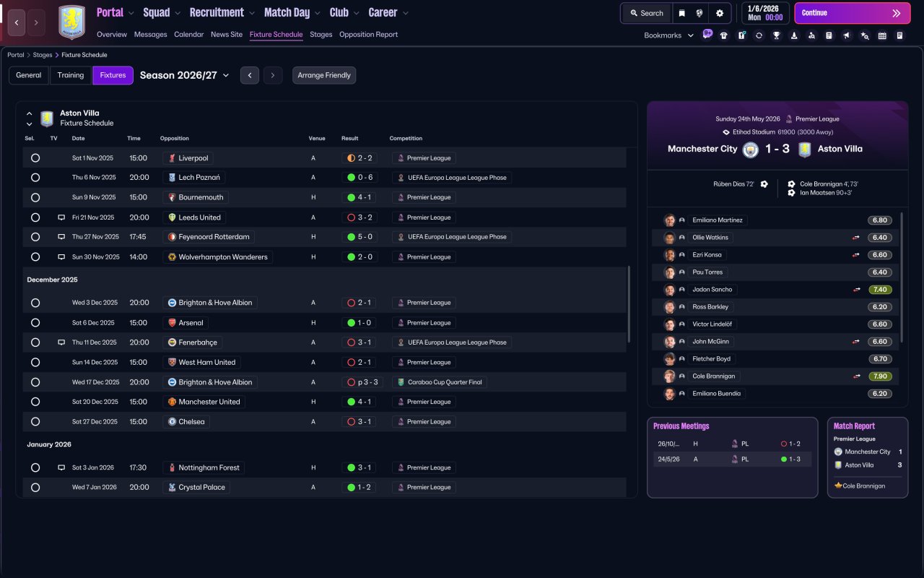Image resolution: width=924 pixels, height=578 pixels.
Task: Select the Arsenal fixture radio button
Action: (x=35, y=323)
